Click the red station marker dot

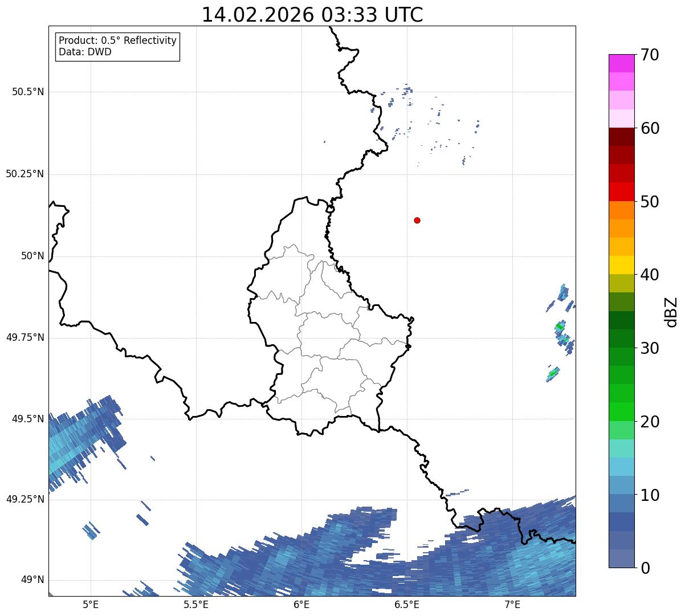tap(417, 220)
